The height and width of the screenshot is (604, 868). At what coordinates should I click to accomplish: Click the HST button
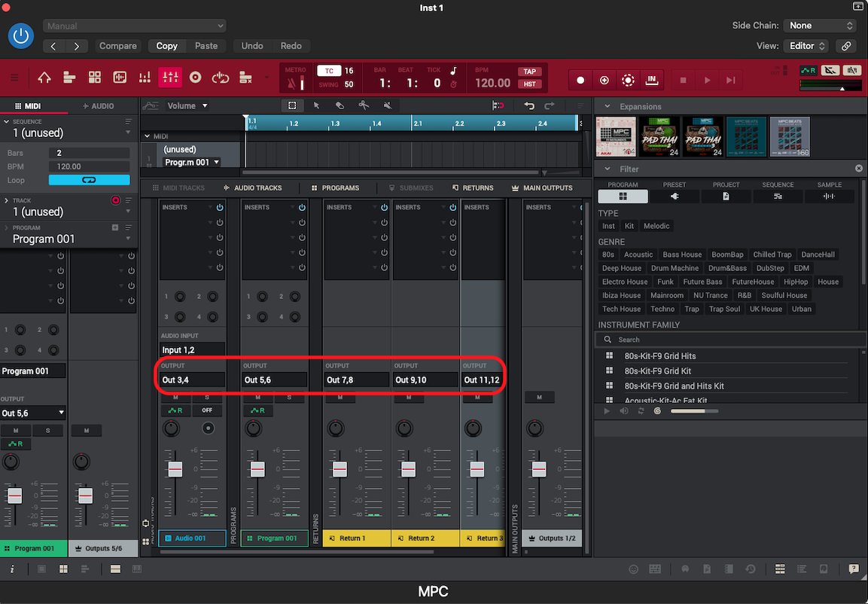pyautogui.click(x=530, y=84)
